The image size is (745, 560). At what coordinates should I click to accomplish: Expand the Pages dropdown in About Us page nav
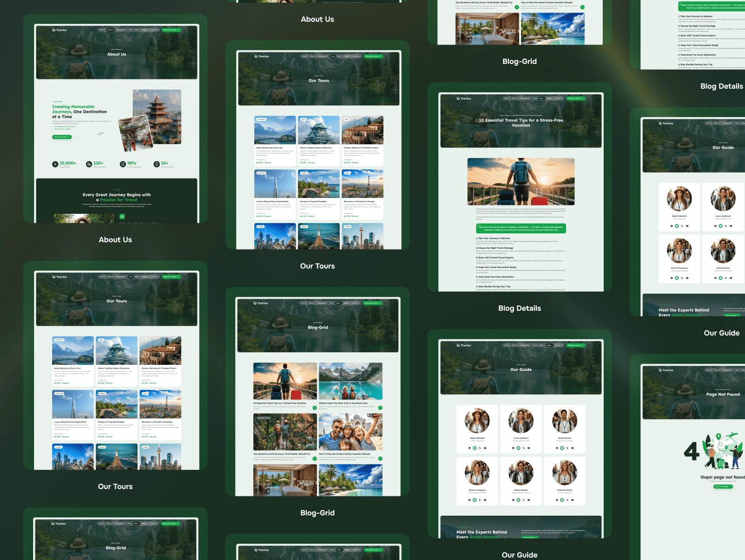(145, 30)
